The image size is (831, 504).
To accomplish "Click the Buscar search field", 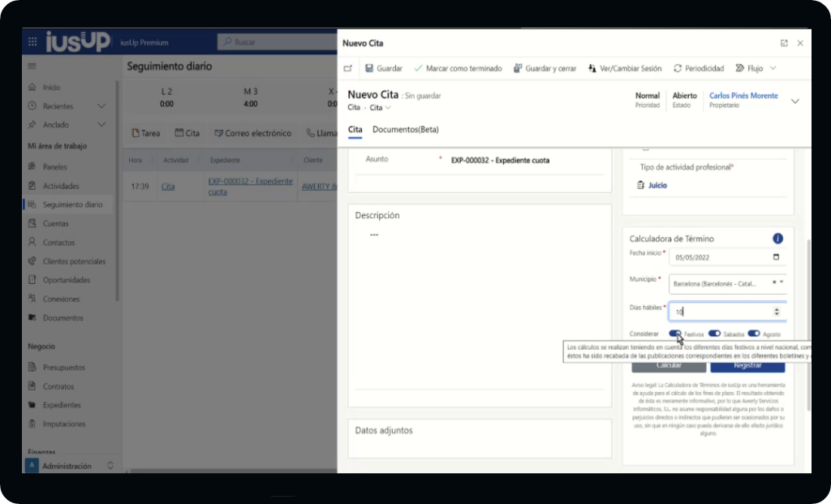I will tap(276, 42).
